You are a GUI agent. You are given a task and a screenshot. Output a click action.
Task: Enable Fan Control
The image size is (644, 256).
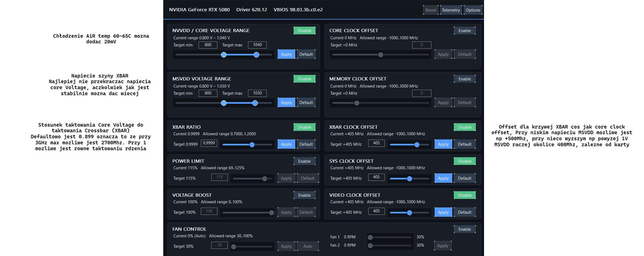coord(464,229)
